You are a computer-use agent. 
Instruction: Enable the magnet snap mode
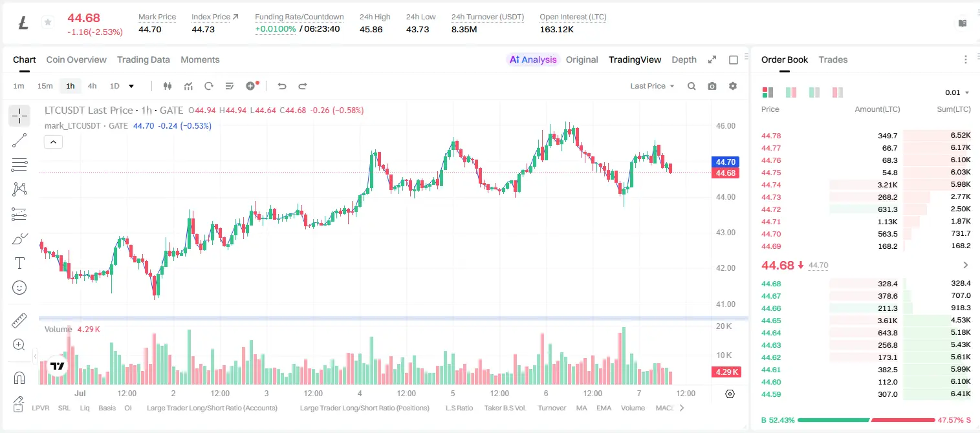coord(19,377)
